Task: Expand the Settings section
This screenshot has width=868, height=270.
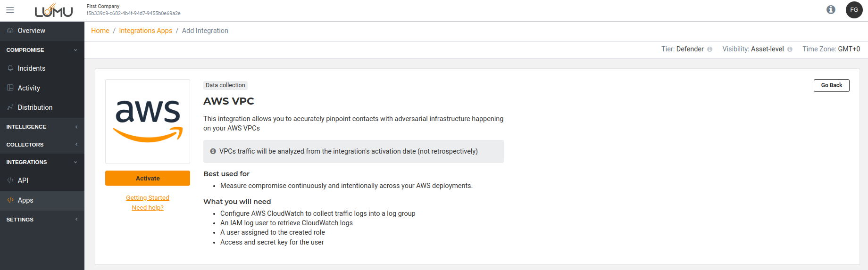Action: pyautogui.click(x=76, y=220)
